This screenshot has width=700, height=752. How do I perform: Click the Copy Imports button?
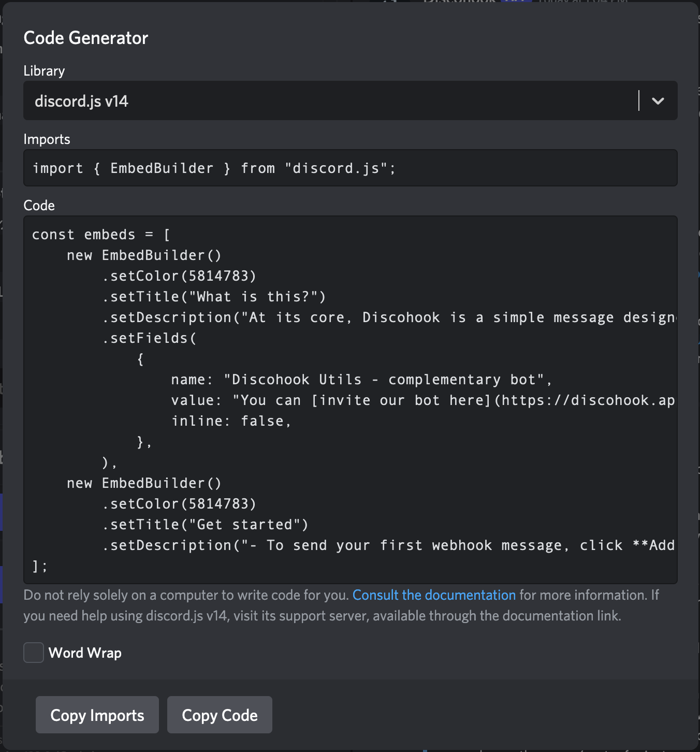(97, 715)
